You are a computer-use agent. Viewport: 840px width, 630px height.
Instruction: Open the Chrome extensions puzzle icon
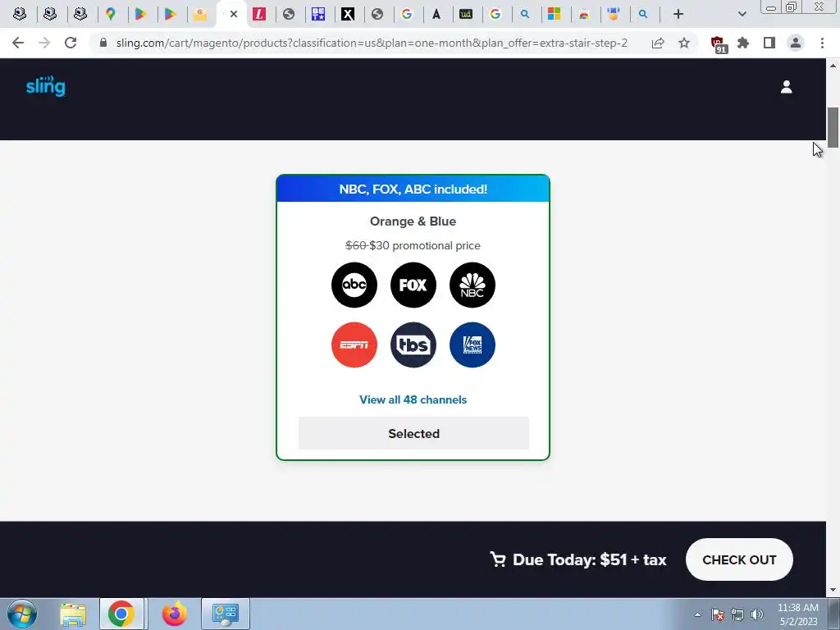[x=743, y=43]
